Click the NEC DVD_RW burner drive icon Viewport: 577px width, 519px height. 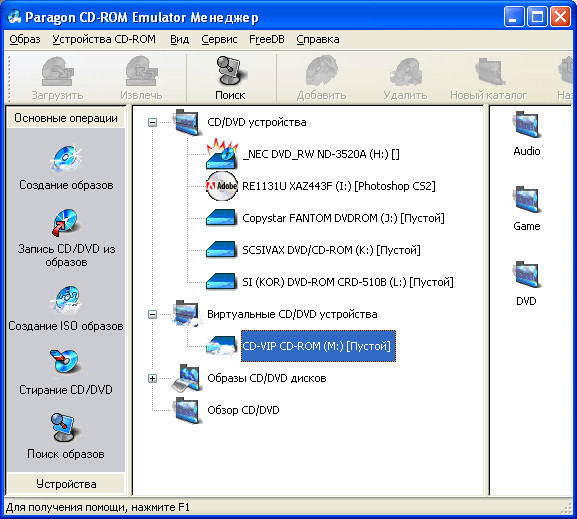[222, 154]
